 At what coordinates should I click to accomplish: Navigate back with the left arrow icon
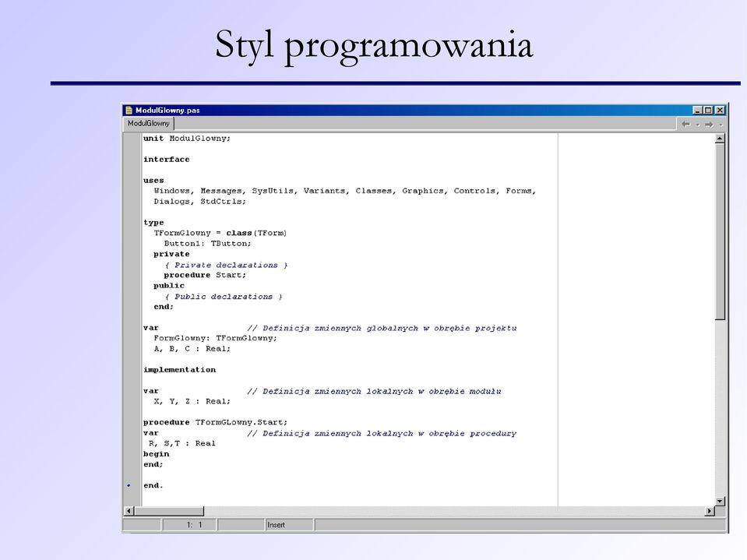pyautogui.click(x=685, y=125)
